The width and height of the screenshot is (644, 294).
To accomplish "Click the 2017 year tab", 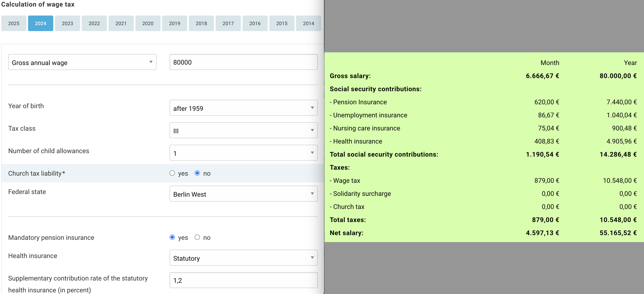I will 228,24.
